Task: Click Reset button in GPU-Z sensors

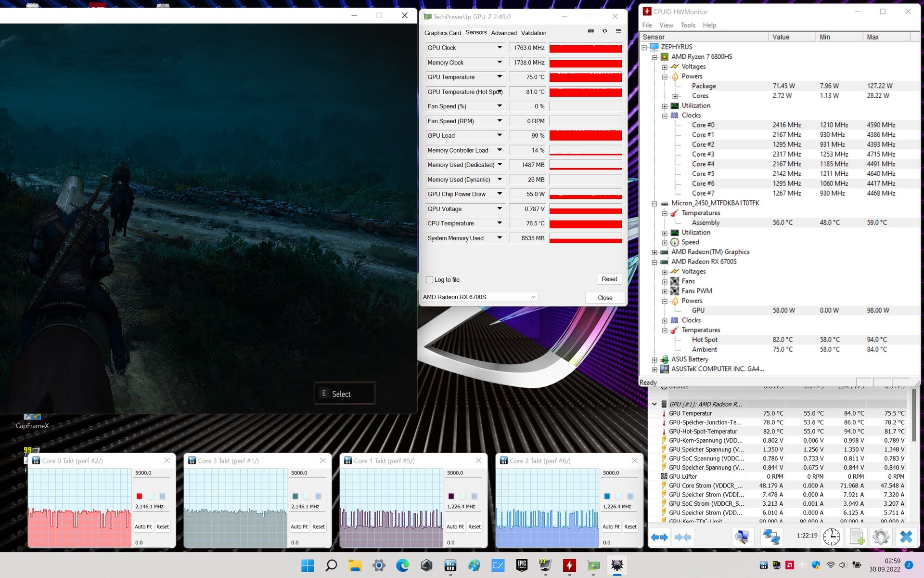Action: 609,279
